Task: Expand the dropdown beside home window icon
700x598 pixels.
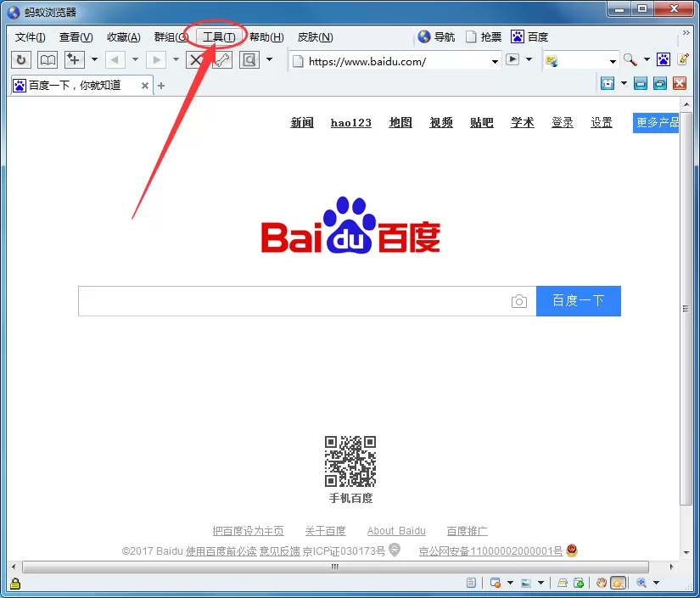Action: (624, 83)
